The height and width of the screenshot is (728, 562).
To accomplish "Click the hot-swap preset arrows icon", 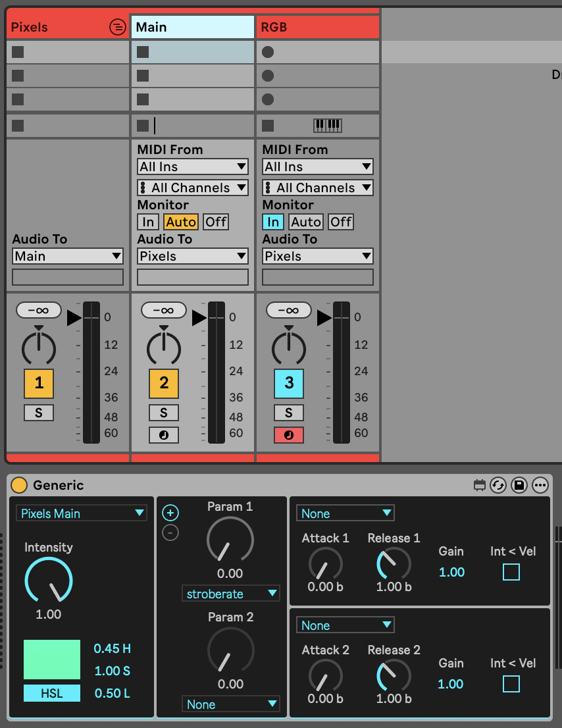I will (x=498, y=485).
